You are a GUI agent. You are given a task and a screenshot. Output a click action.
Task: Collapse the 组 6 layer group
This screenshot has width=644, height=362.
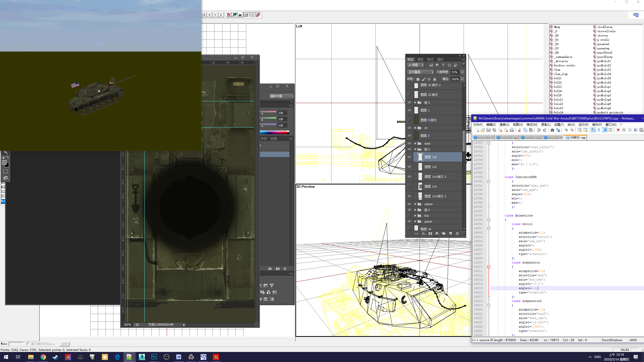pyautogui.click(x=415, y=149)
